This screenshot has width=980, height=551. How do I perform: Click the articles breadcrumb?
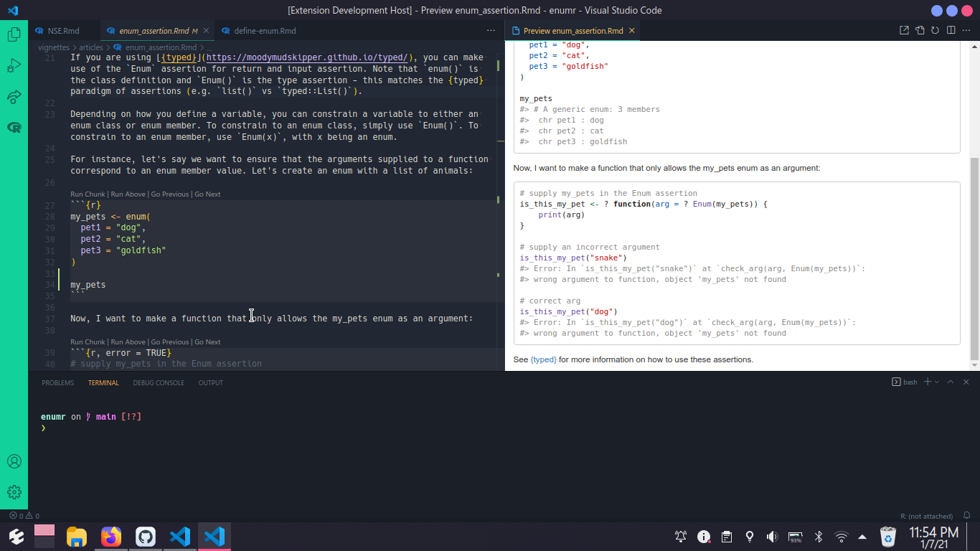91,47
